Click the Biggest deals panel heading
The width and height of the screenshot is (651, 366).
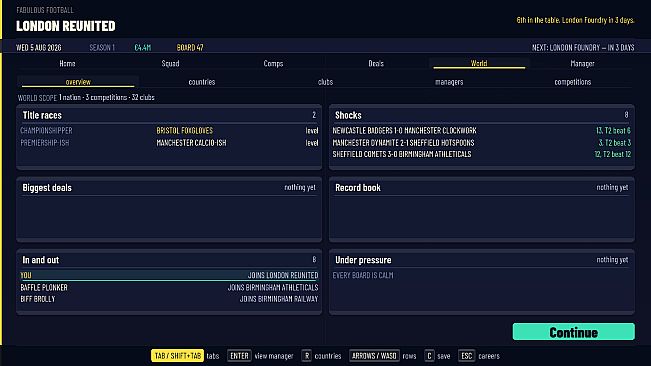47,188
